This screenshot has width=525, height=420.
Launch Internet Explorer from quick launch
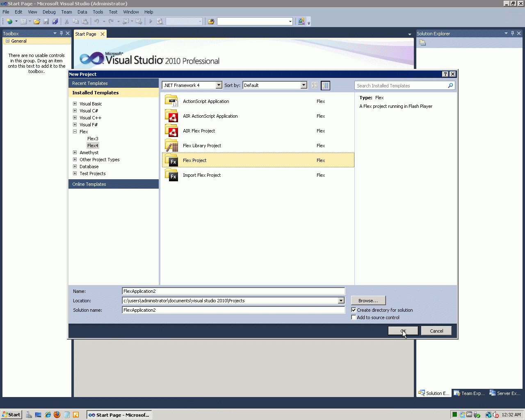(x=48, y=415)
